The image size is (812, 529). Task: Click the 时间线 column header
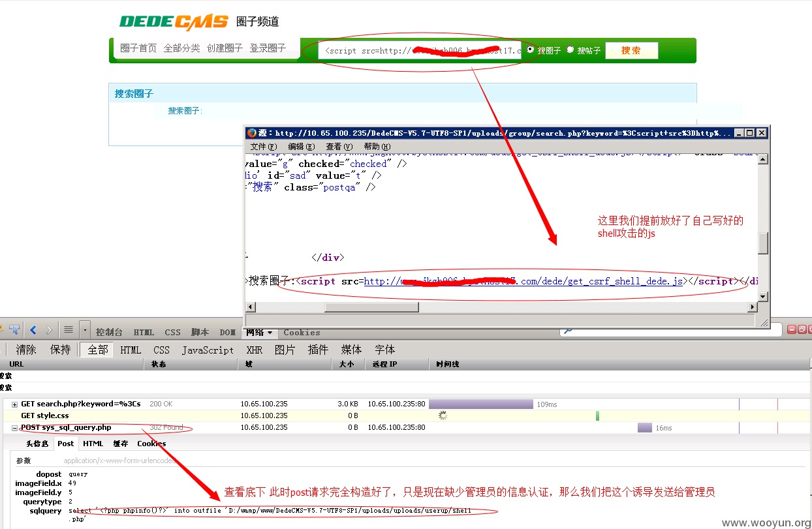click(x=620, y=364)
